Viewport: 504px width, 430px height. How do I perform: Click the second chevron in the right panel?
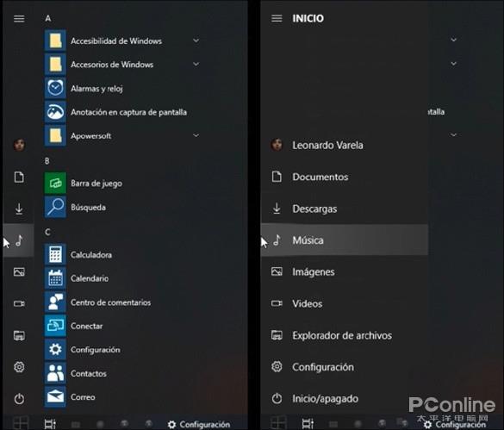coord(453,64)
